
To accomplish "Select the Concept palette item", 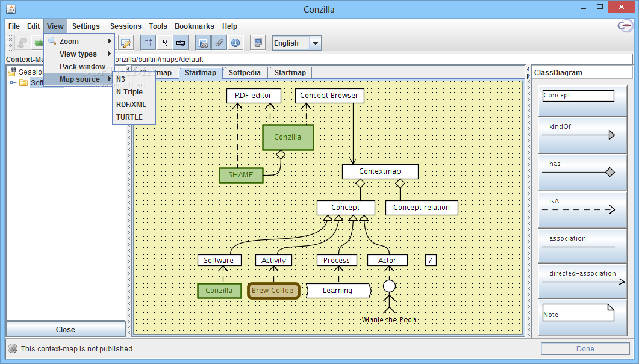I will click(x=582, y=101).
